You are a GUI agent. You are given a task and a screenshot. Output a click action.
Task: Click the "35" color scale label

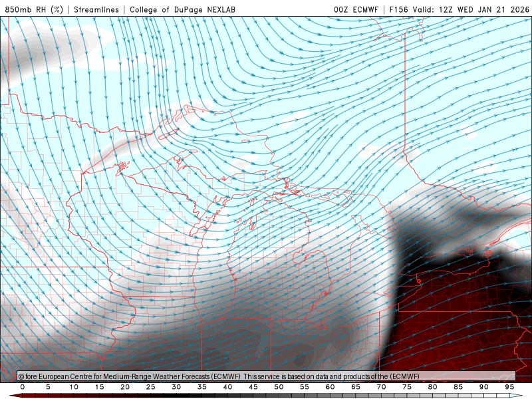pos(202,387)
